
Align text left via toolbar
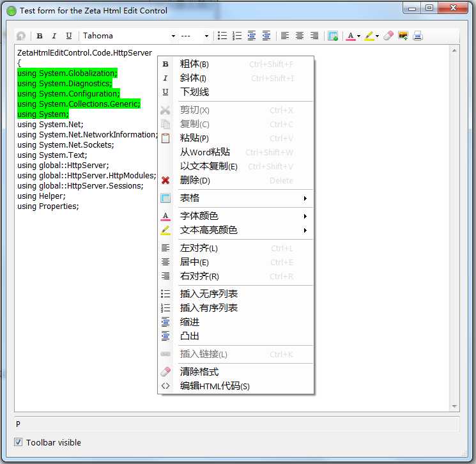coord(285,36)
